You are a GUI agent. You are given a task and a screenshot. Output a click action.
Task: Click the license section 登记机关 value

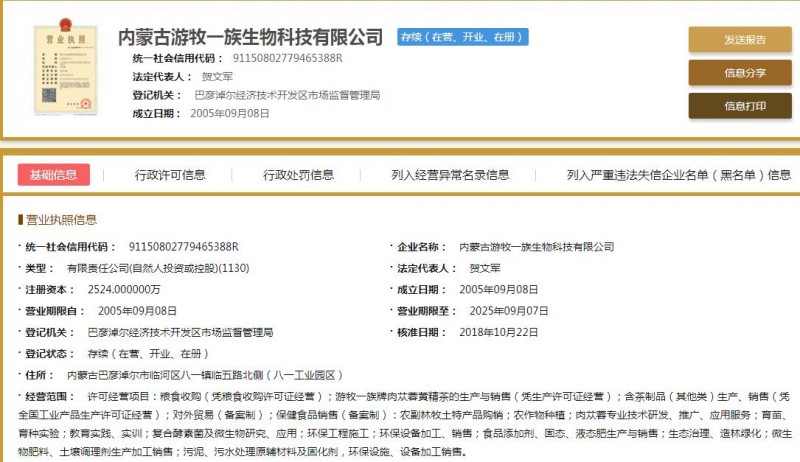click(x=180, y=332)
